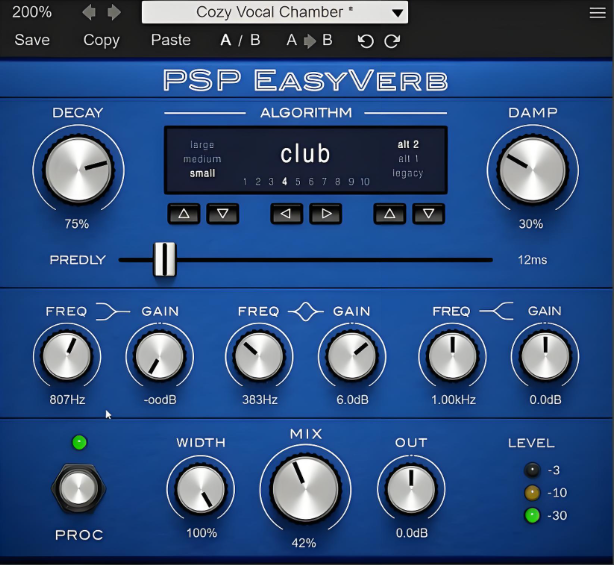614x565 pixels.
Task: Click the 807Hz low FREQ knob
Action: pyautogui.click(x=67, y=356)
